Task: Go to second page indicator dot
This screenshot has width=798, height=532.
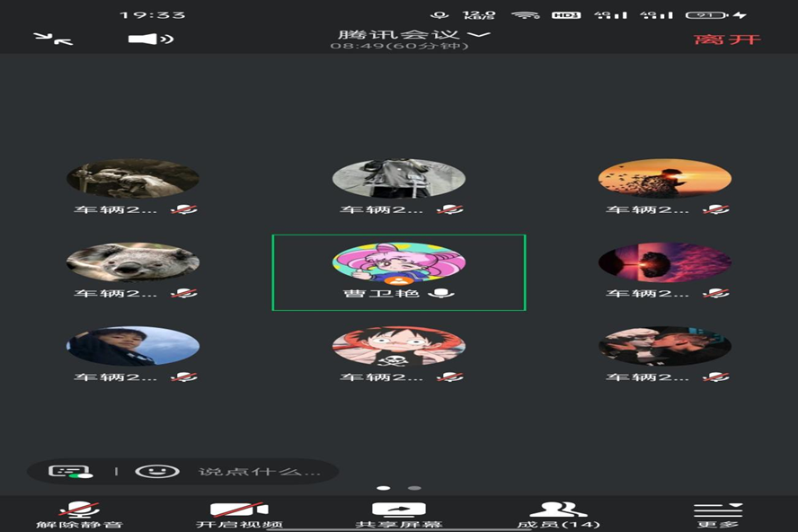Action: [414, 488]
